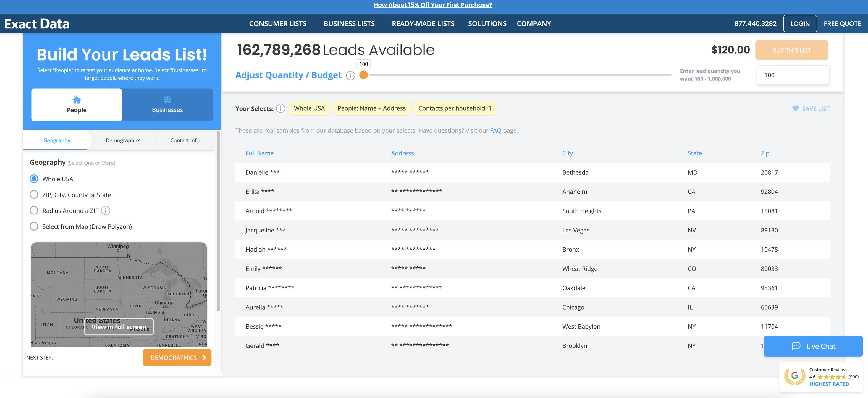Screen dimensions: 868x398
Task: Click the orange quantity slider handle
Action: point(363,75)
